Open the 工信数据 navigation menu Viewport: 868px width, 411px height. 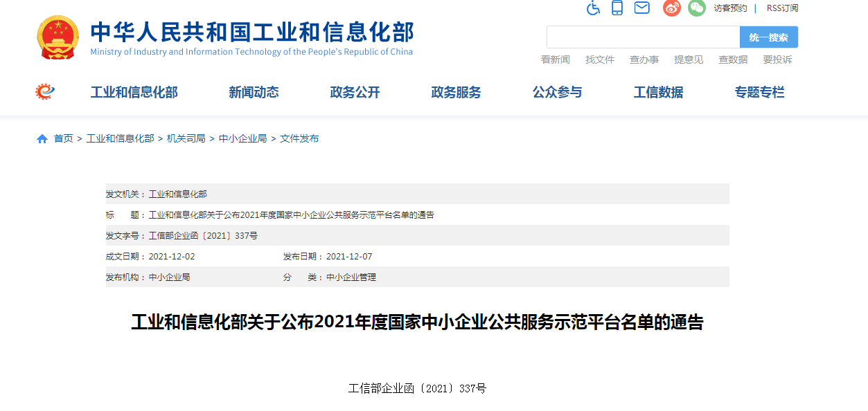(x=658, y=93)
